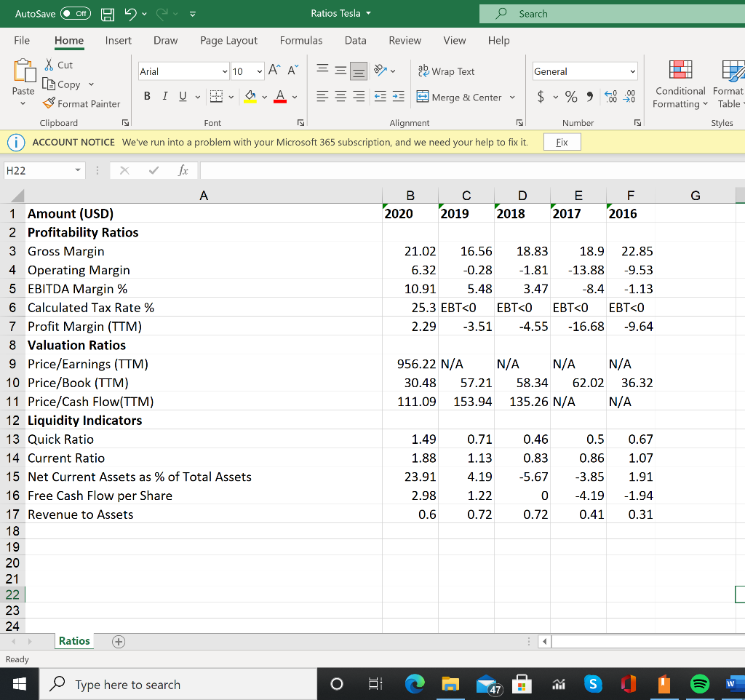Add a new sheet with plus button
This screenshot has width=745, height=700.
pos(118,641)
